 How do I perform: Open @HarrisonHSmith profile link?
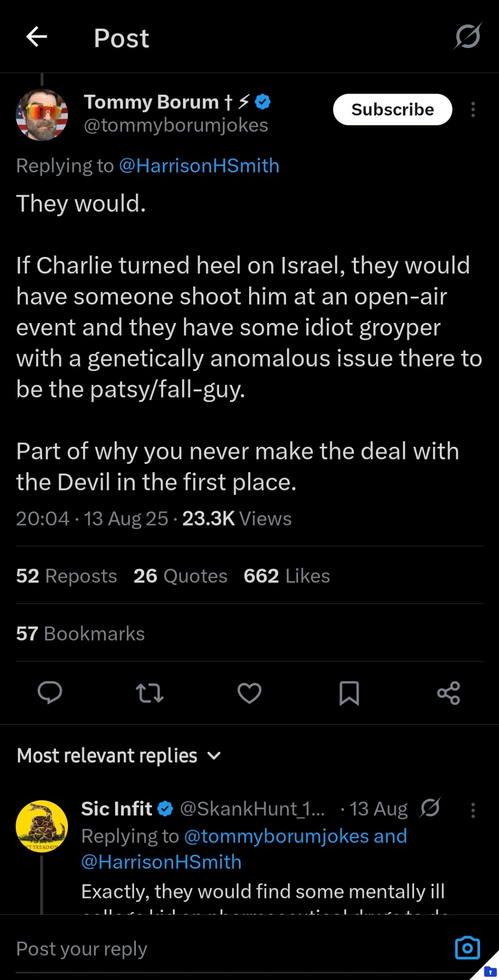click(x=199, y=166)
